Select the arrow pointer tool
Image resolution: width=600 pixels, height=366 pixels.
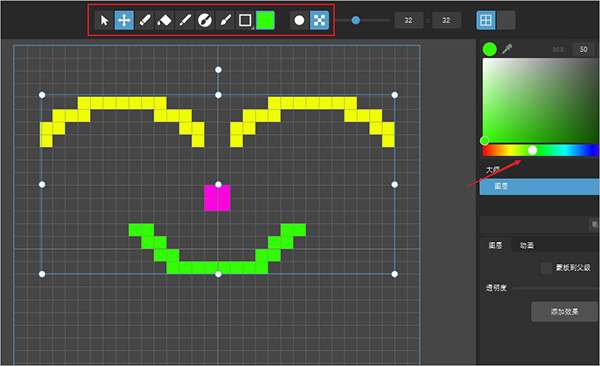point(104,20)
